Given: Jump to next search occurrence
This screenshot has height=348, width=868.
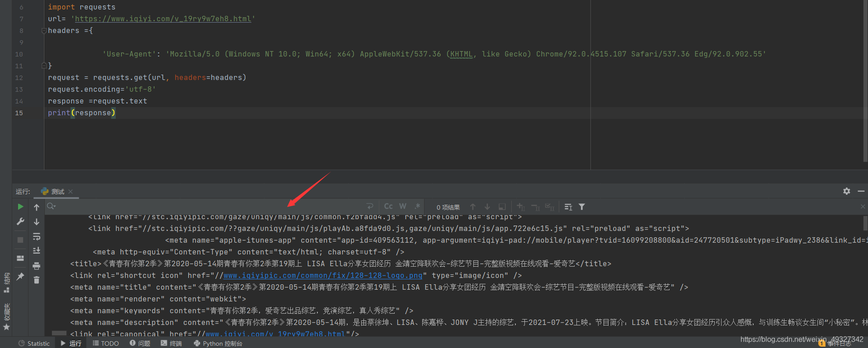Looking at the screenshot, I should (487, 207).
